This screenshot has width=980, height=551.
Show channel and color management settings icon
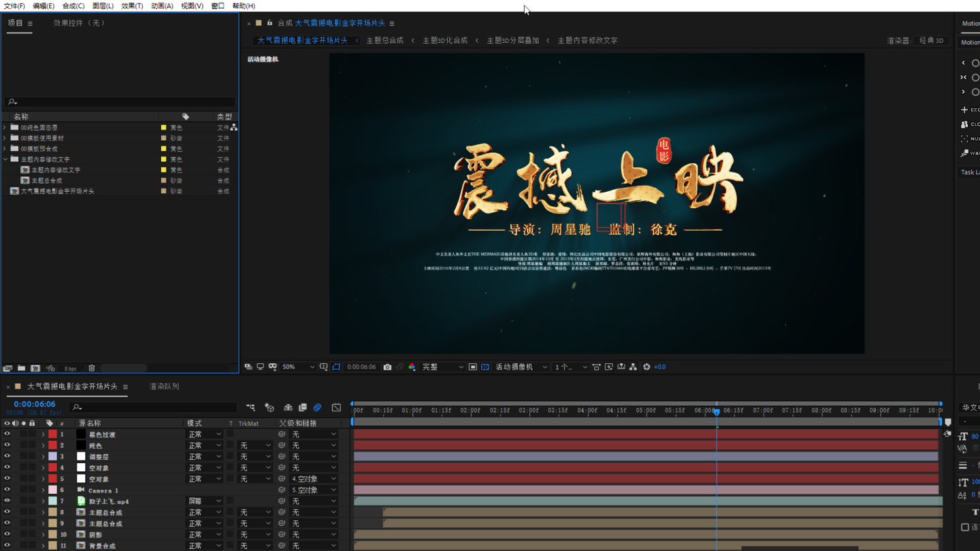pos(412,367)
